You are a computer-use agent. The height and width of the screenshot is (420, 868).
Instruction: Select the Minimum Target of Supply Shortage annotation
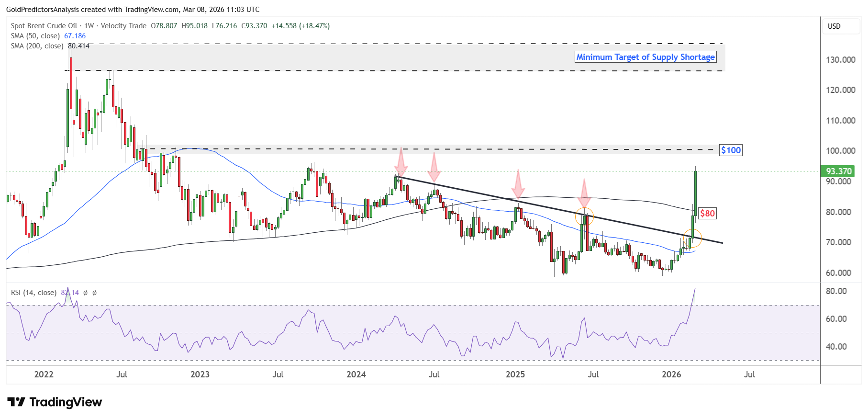coord(645,57)
